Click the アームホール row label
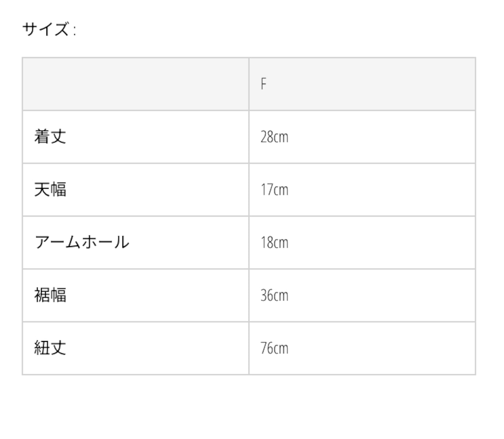Image resolution: width=504 pixels, height=439 pixels. pos(82,242)
